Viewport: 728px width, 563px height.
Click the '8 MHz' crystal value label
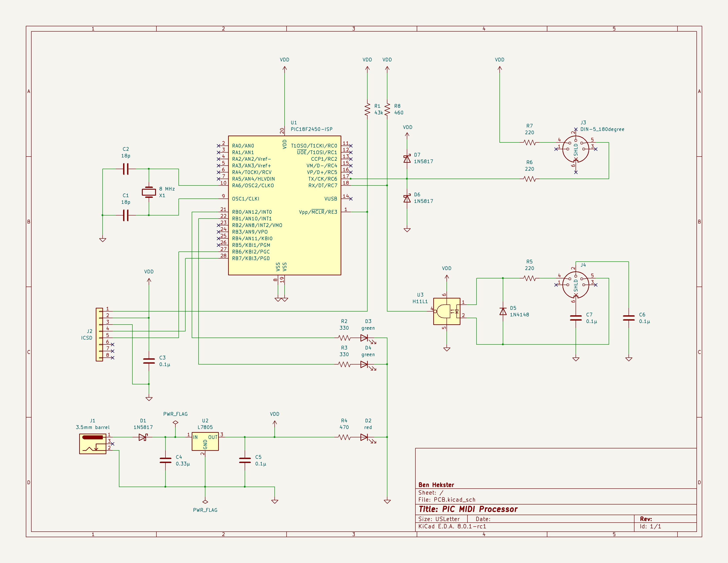pyautogui.click(x=167, y=189)
